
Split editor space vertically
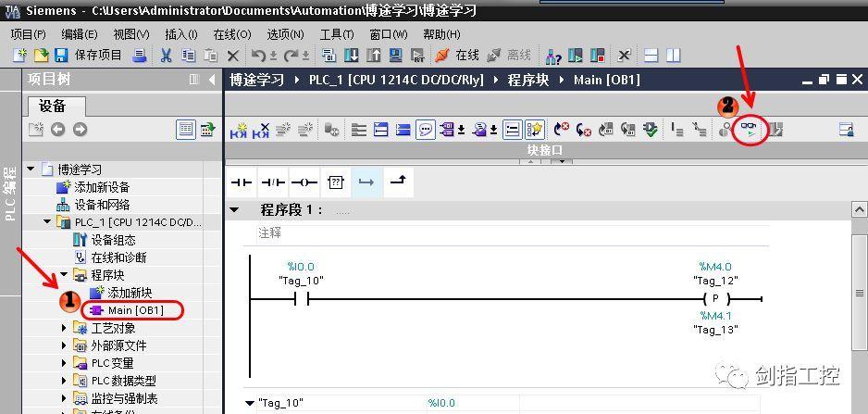[673, 55]
